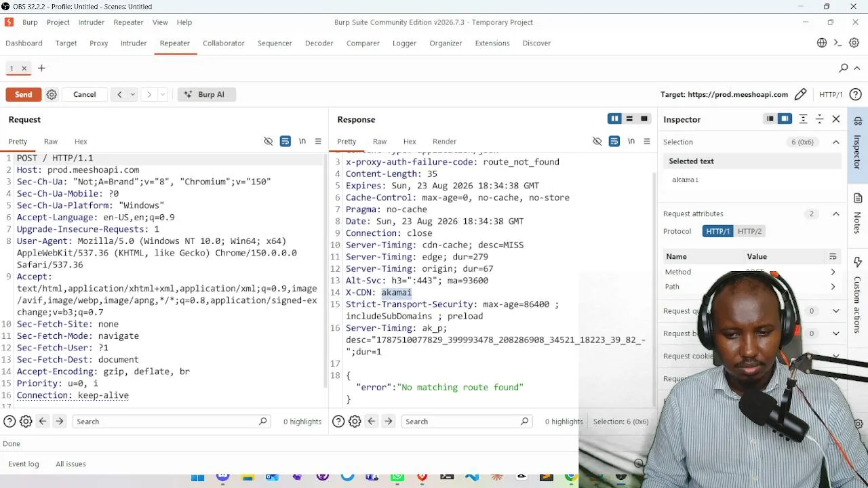
Task: Select HTTP/2 in Inspector Protocol toggle
Action: pyautogui.click(x=749, y=231)
